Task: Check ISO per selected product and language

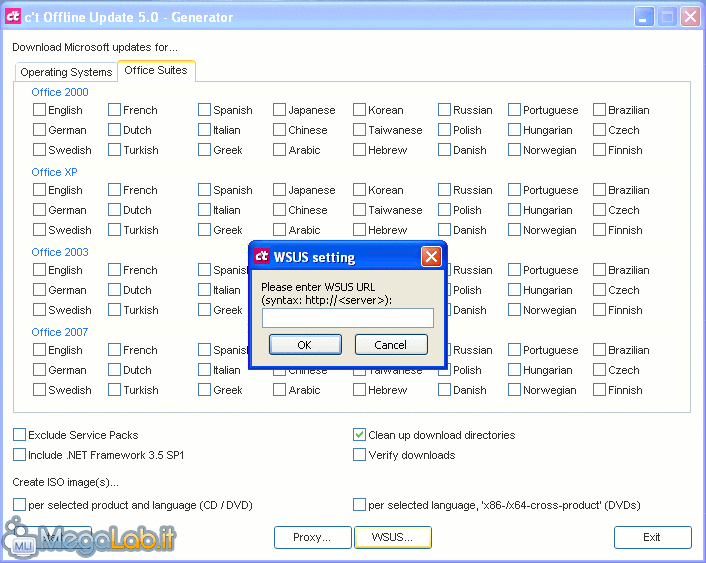Action: coord(19,504)
